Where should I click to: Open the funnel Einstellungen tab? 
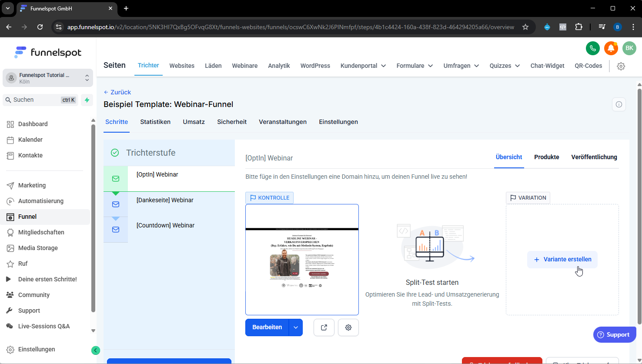(338, 122)
